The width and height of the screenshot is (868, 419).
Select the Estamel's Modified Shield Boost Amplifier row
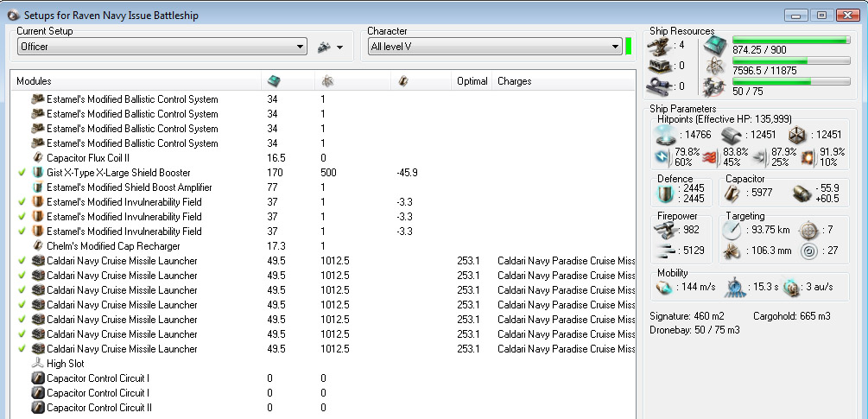pyautogui.click(x=323, y=187)
